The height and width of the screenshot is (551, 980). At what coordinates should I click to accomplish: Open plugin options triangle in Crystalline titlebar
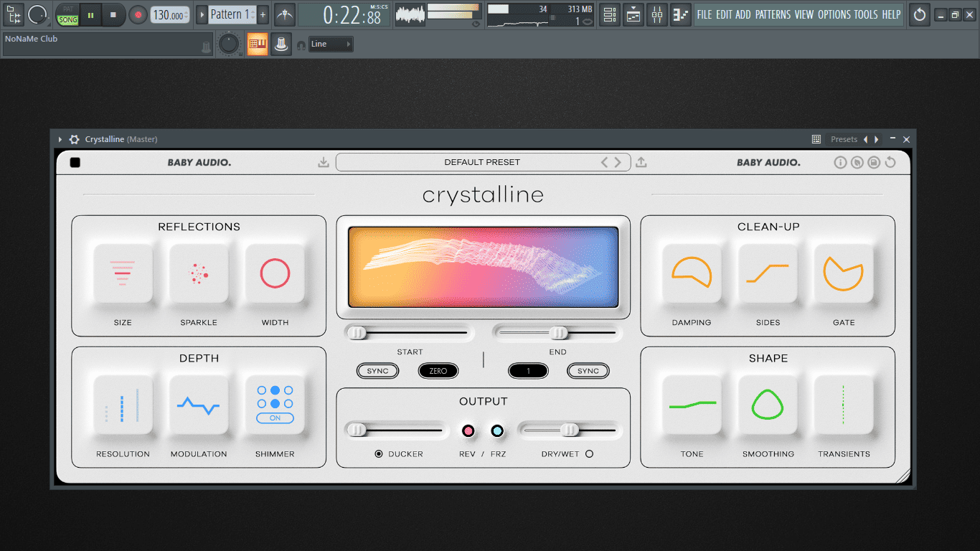tap(60, 139)
